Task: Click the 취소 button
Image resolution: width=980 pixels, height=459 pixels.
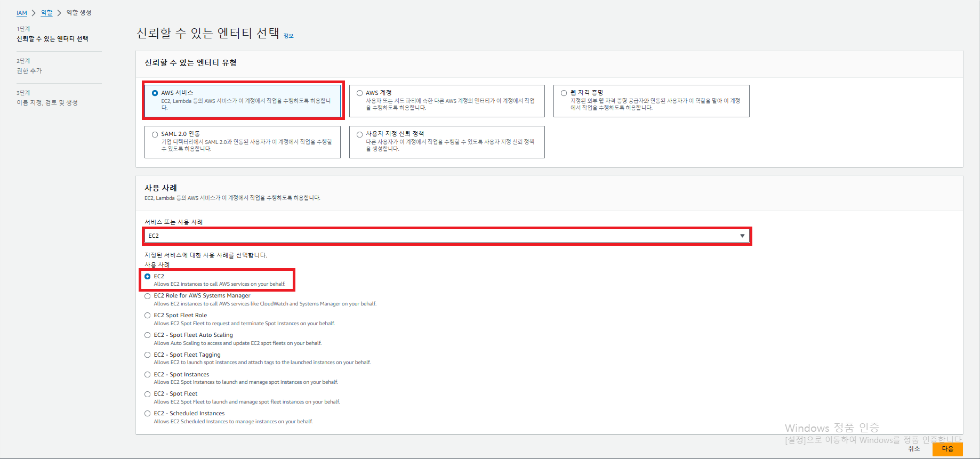Action: [914, 449]
